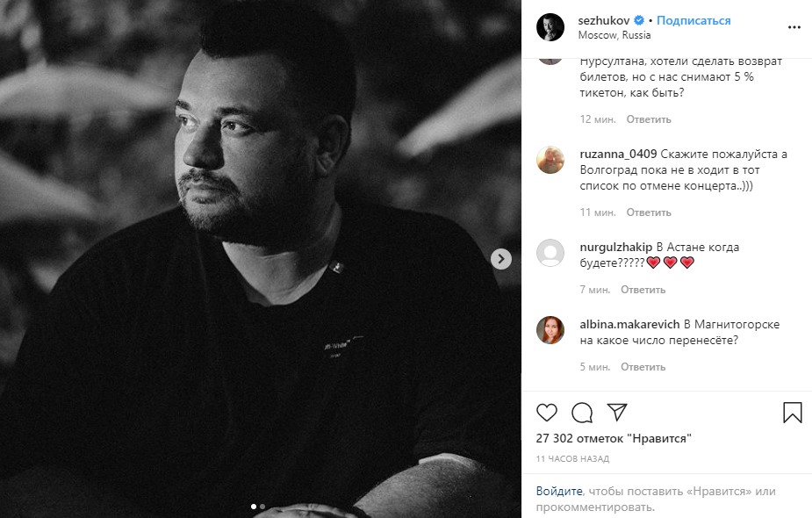The height and width of the screenshot is (518, 812).
Task: Open three-dots more options menu
Action: (794, 27)
